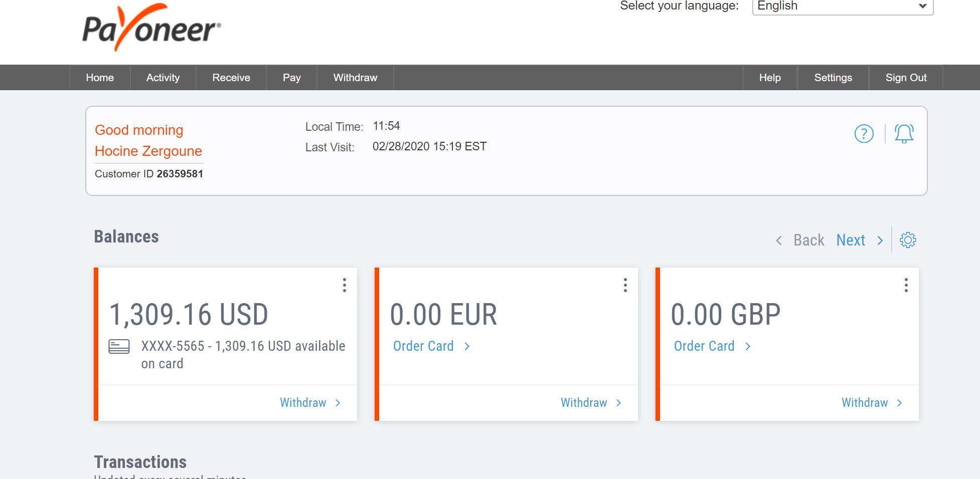Image resolution: width=980 pixels, height=479 pixels.
Task: Click the arrow beside GBP Withdraw
Action: (x=899, y=403)
